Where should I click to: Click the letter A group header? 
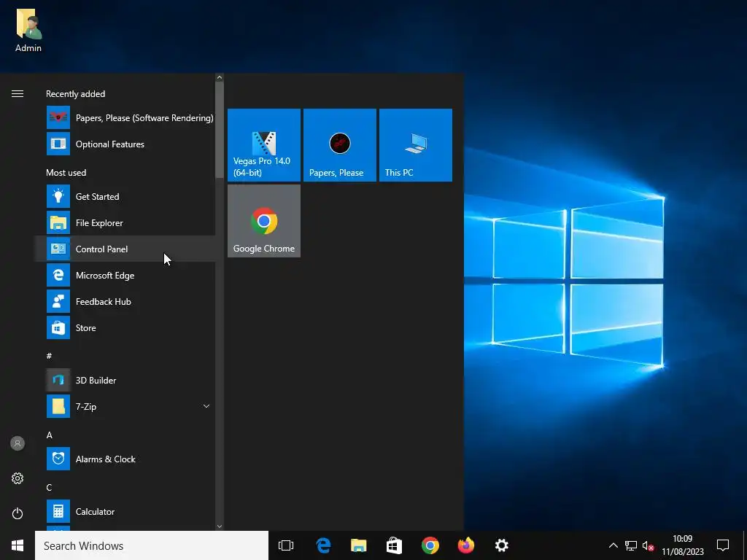(x=49, y=435)
